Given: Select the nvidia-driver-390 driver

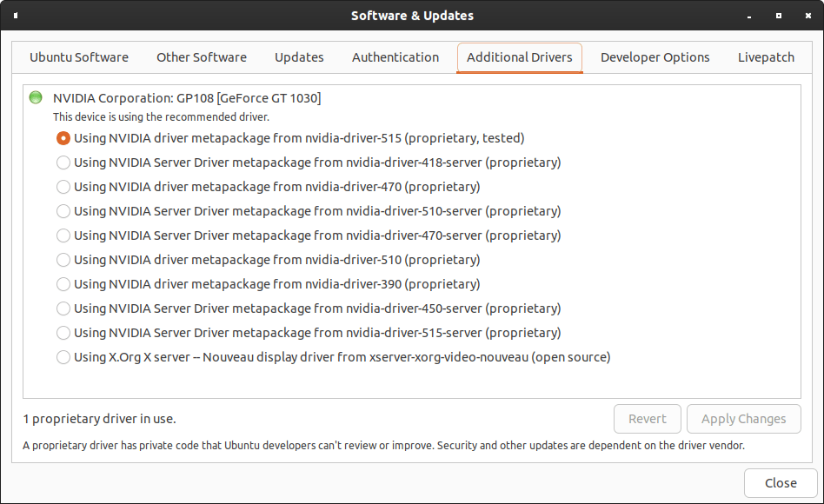Looking at the screenshot, I should [63, 284].
